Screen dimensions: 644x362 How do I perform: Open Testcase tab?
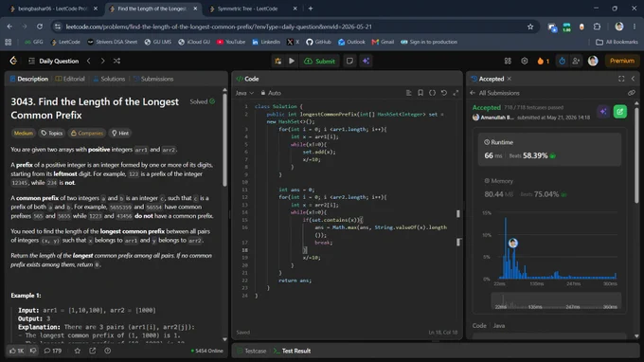click(x=252, y=351)
